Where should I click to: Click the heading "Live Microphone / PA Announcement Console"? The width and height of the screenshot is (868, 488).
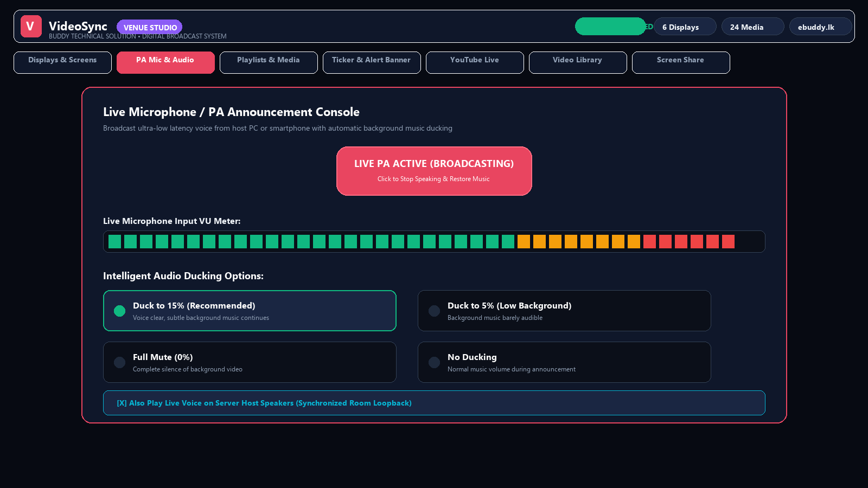click(x=231, y=112)
